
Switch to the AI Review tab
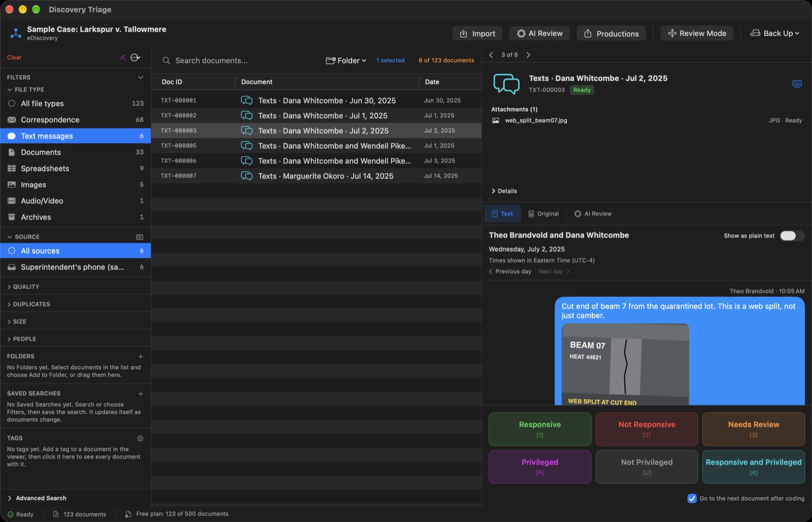pos(593,214)
